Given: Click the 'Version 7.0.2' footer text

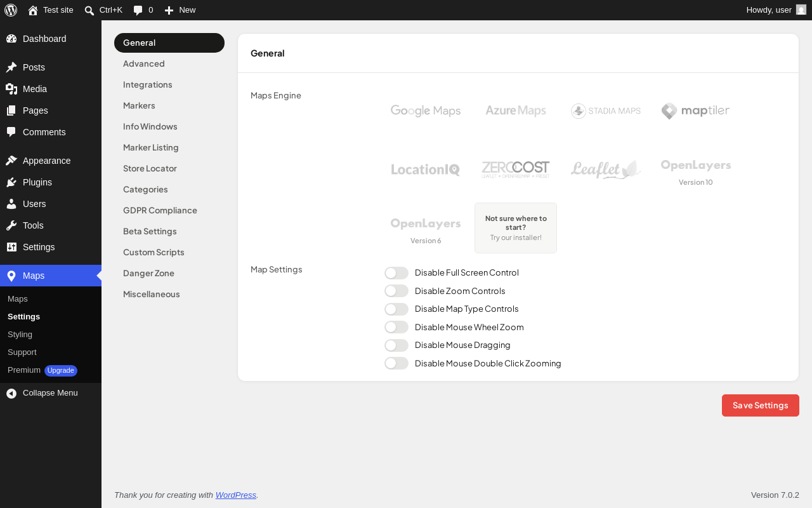Looking at the screenshot, I should tap(775, 495).
